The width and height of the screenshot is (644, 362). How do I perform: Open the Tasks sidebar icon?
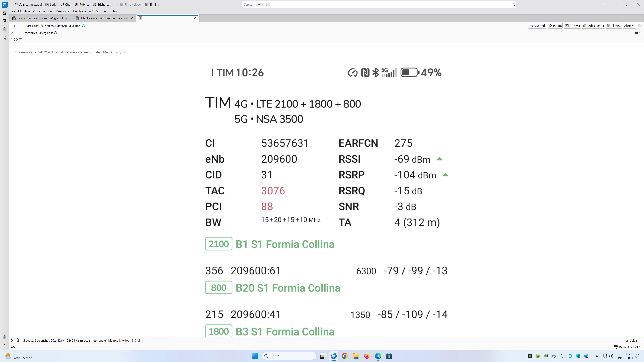click(5, 29)
